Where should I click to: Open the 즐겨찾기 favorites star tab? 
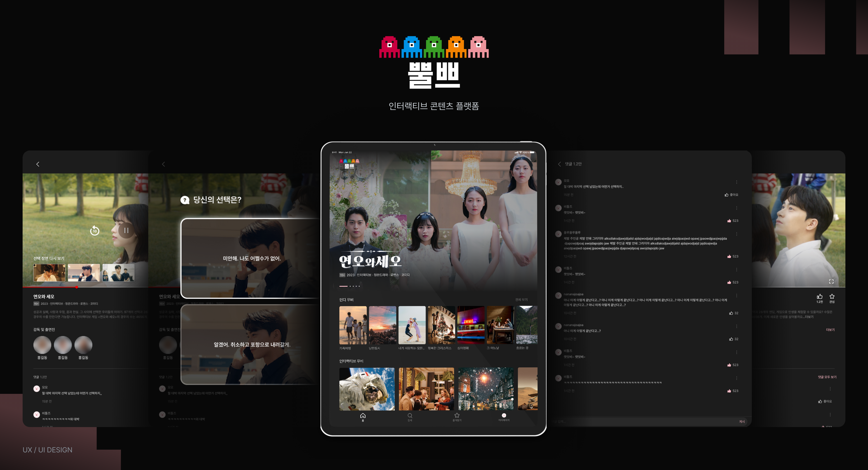pyautogui.click(x=457, y=417)
